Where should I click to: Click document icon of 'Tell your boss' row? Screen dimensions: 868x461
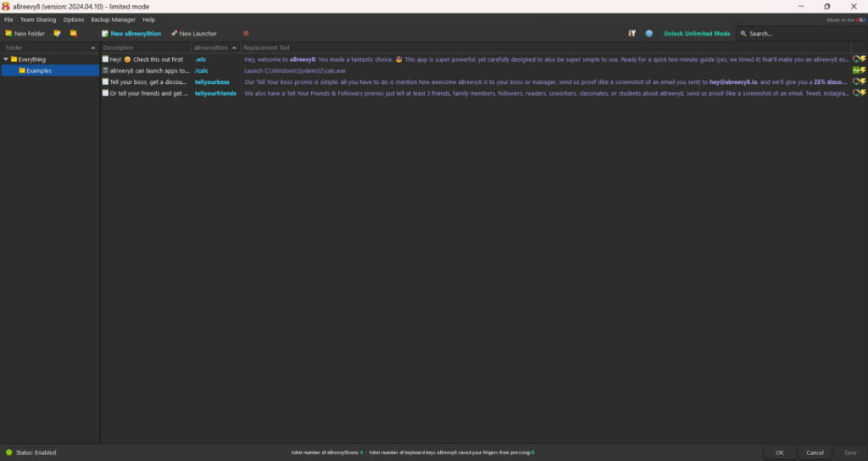pyautogui.click(x=105, y=82)
